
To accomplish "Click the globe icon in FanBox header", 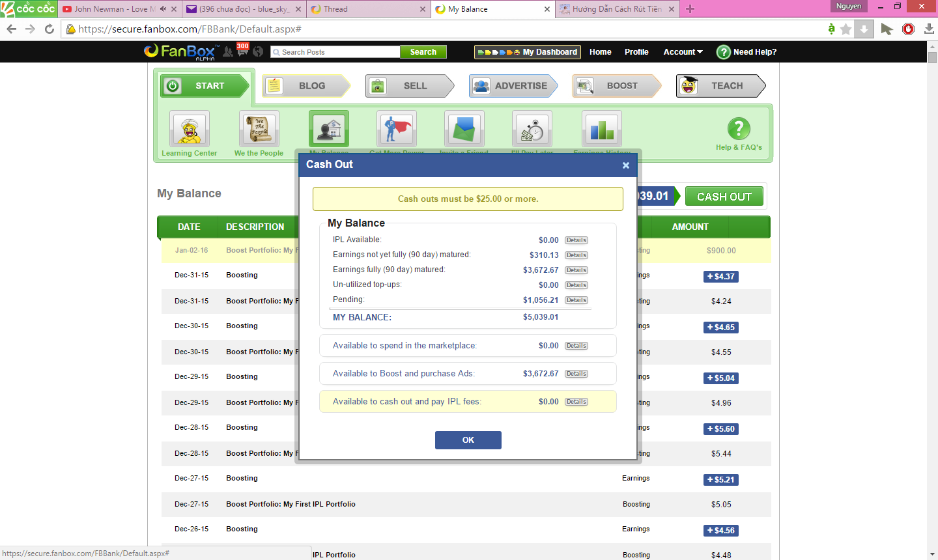I will 258,51.
